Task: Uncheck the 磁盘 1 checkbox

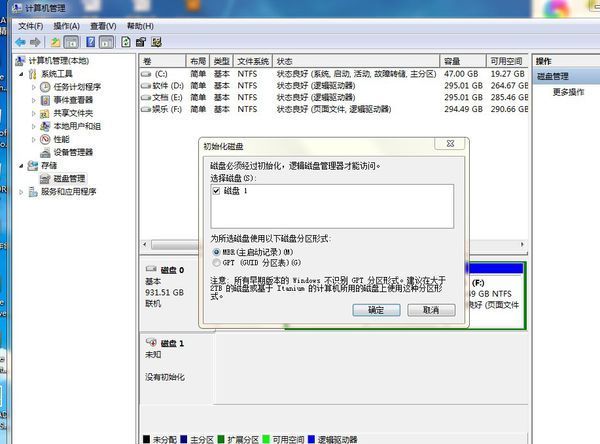Action: point(216,190)
